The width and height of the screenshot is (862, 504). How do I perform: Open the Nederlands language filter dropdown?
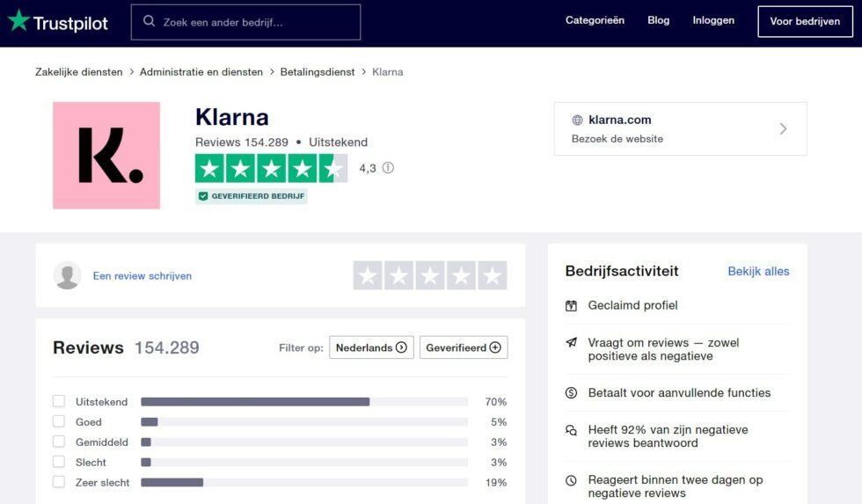click(x=371, y=347)
